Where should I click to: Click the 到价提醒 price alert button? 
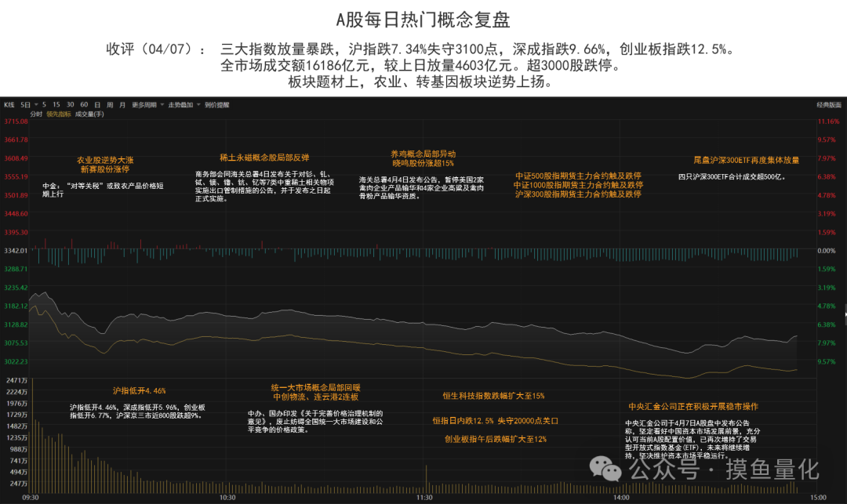(x=216, y=104)
